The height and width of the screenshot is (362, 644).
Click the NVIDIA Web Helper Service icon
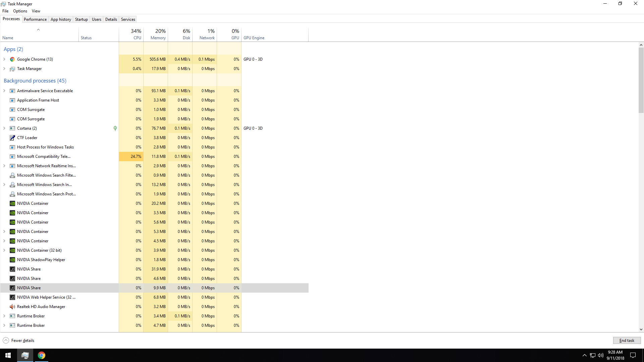12,297
